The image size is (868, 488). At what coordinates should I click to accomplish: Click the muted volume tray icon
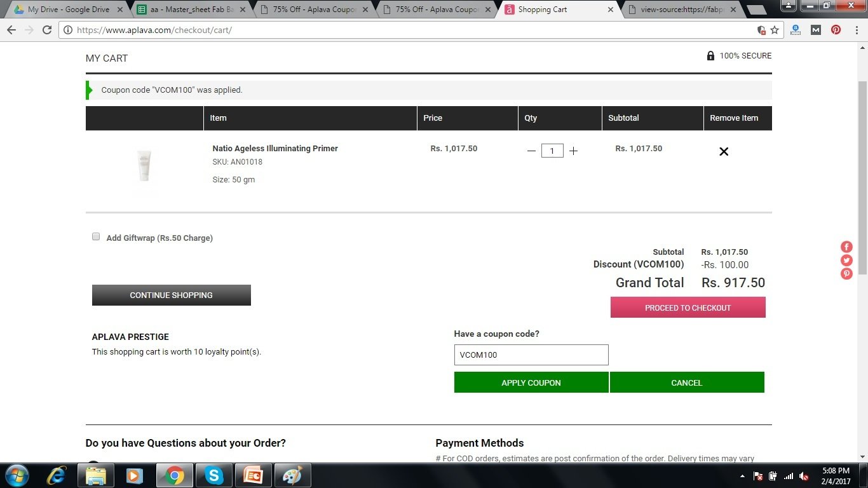[x=804, y=476]
